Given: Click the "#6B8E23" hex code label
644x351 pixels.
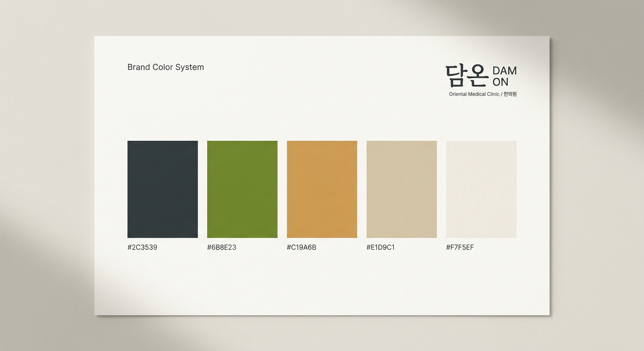Looking at the screenshot, I should pyautogui.click(x=222, y=247).
